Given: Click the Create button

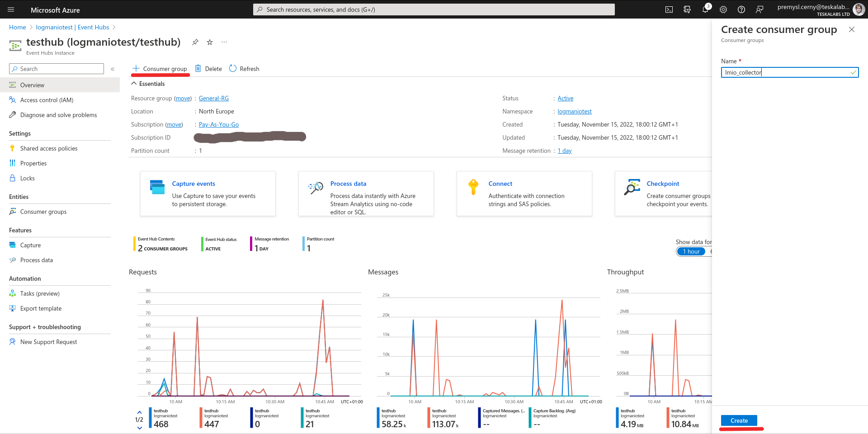Looking at the screenshot, I should 739,420.
